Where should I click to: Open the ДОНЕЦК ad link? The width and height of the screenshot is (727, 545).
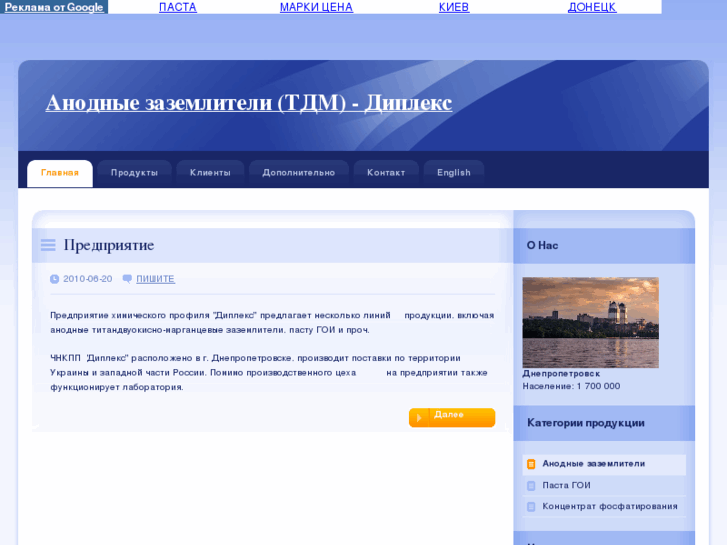pyautogui.click(x=592, y=7)
